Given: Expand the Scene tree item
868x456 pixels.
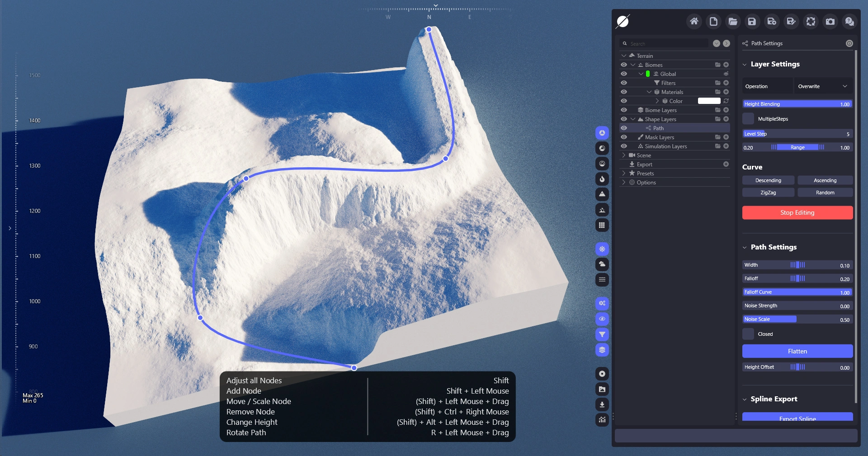Looking at the screenshot, I should [x=624, y=155].
